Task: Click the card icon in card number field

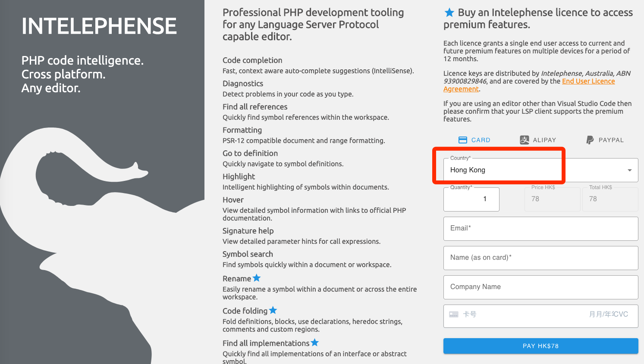Action: pyautogui.click(x=454, y=314)
